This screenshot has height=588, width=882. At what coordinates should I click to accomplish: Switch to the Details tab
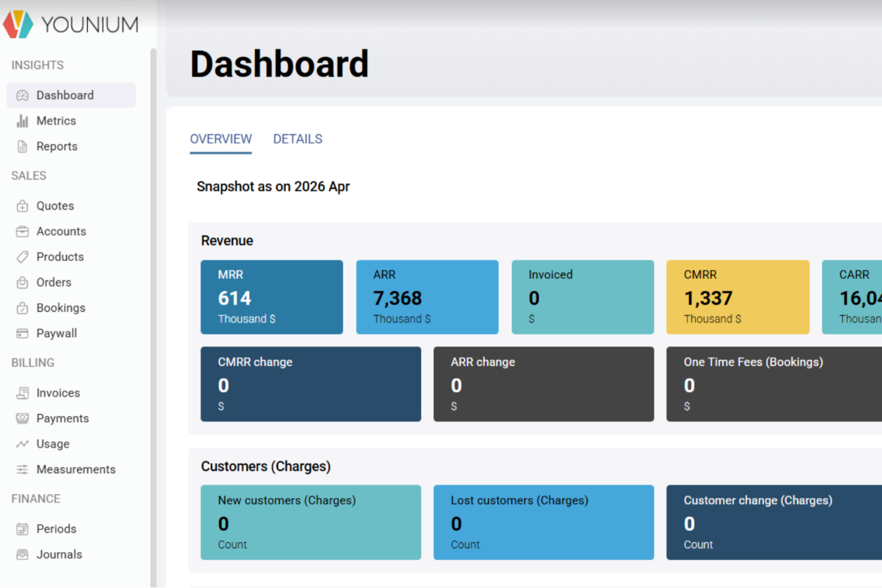point(297,139)
